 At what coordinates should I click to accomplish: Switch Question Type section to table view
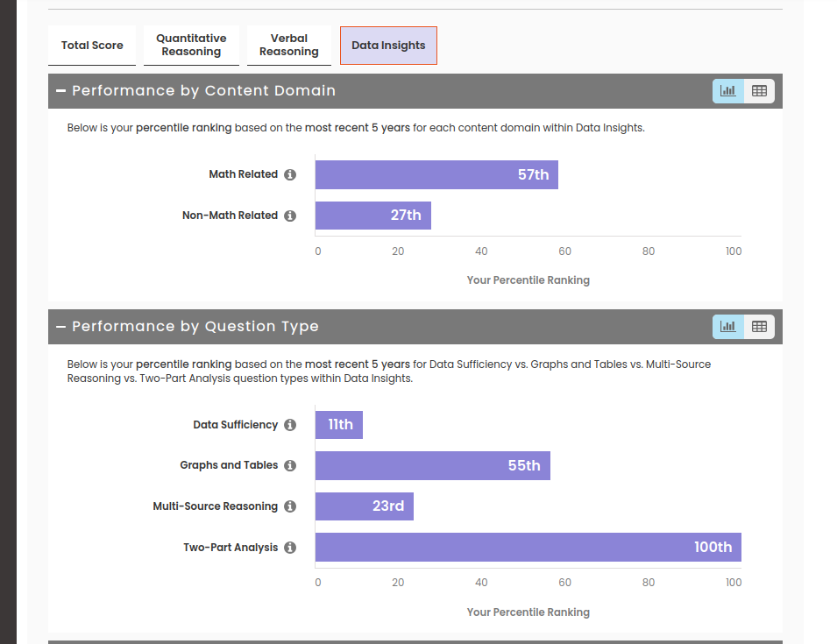coord(759,327)
